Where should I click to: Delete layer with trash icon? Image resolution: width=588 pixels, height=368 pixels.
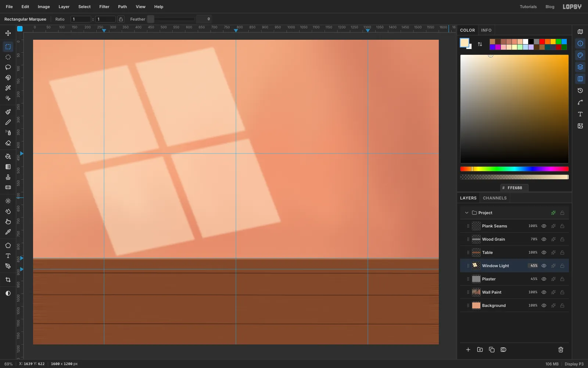click(561, 350)
